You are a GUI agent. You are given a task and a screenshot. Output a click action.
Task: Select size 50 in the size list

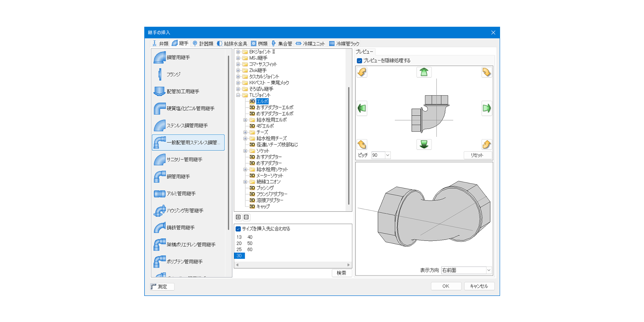tap(250, 243)
